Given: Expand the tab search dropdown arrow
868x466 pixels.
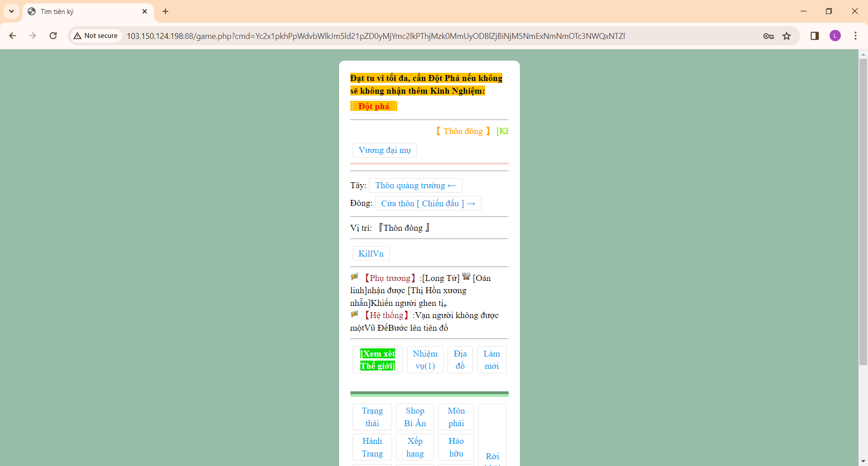Looking at the screenshot, I should point(12,11).
